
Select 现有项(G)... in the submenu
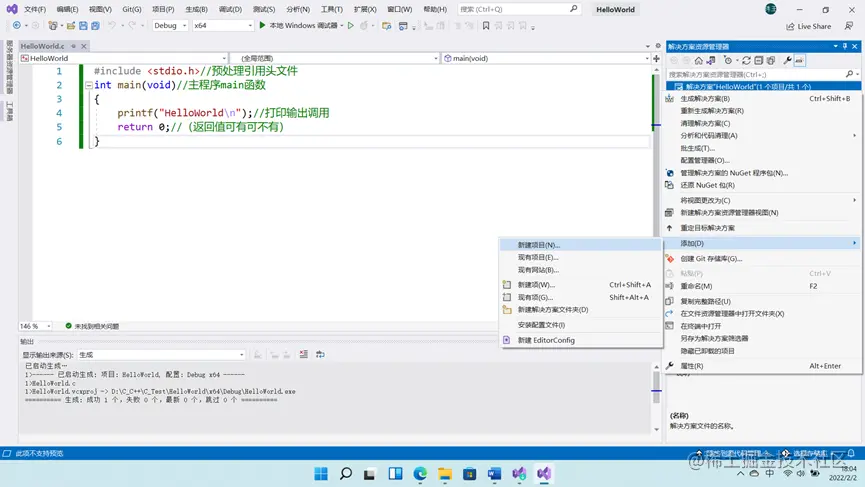click(580, 297)
